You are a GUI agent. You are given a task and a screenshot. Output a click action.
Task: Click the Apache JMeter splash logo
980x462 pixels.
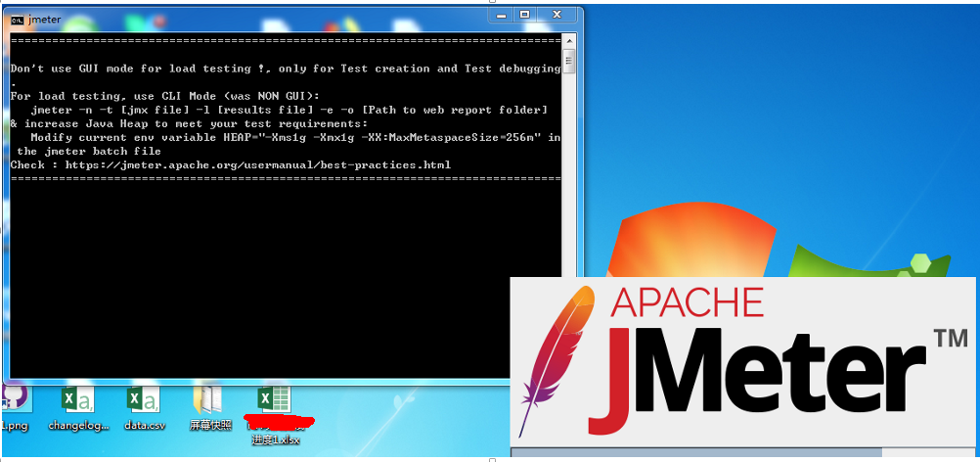[x=743, y=361]
